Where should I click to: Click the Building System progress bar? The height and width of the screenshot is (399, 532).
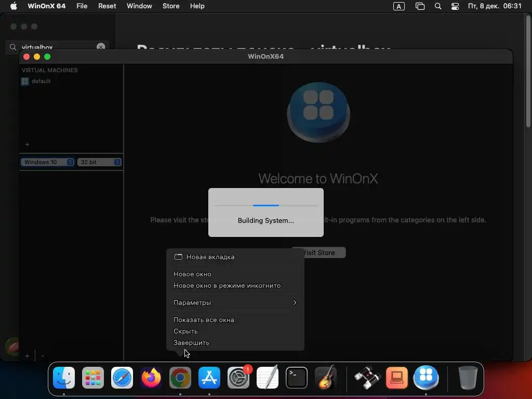click(265, 206)
